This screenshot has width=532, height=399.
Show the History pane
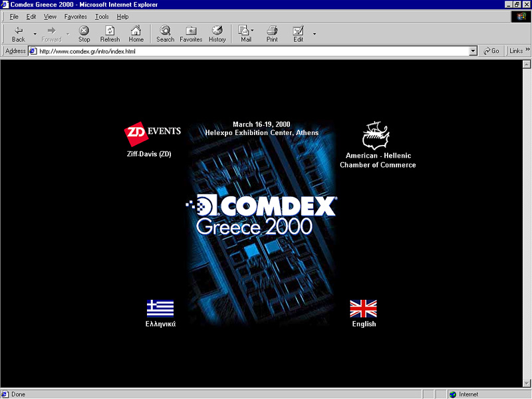[x=217, y=34]
